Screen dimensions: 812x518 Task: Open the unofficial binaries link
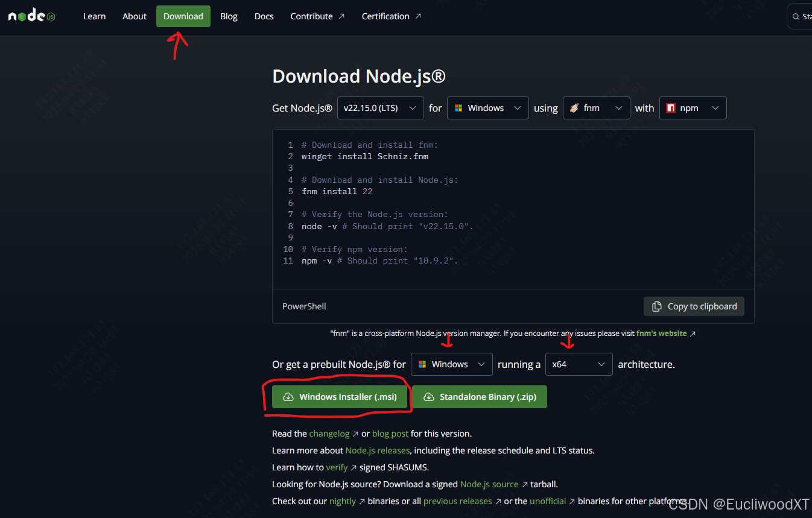(548, 501)
